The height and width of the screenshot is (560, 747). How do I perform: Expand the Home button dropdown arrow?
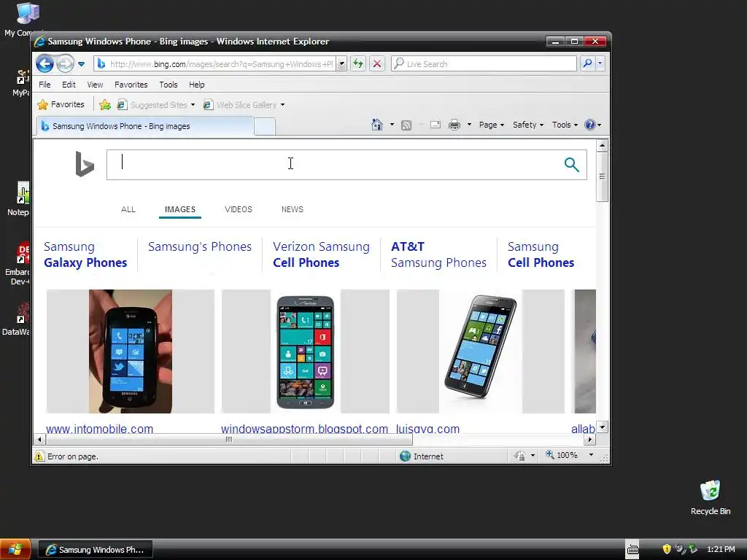(392, 125)
